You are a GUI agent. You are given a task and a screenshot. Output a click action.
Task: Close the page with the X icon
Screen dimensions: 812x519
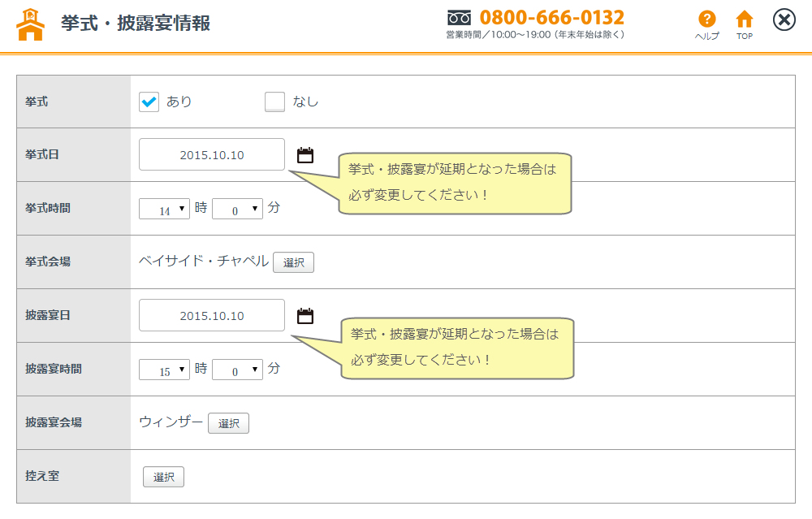click(x=784, y=20)
